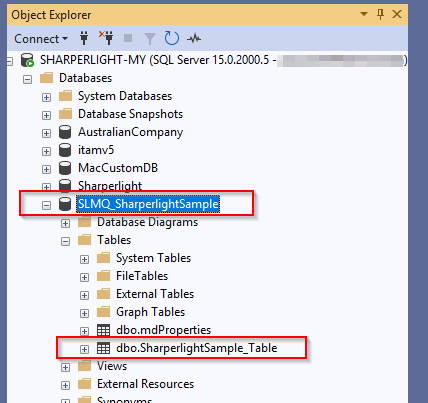Click the System Tables folder icon
This screenshot has height=403, width=428.
pyautogui.click(x=103, y=258)
